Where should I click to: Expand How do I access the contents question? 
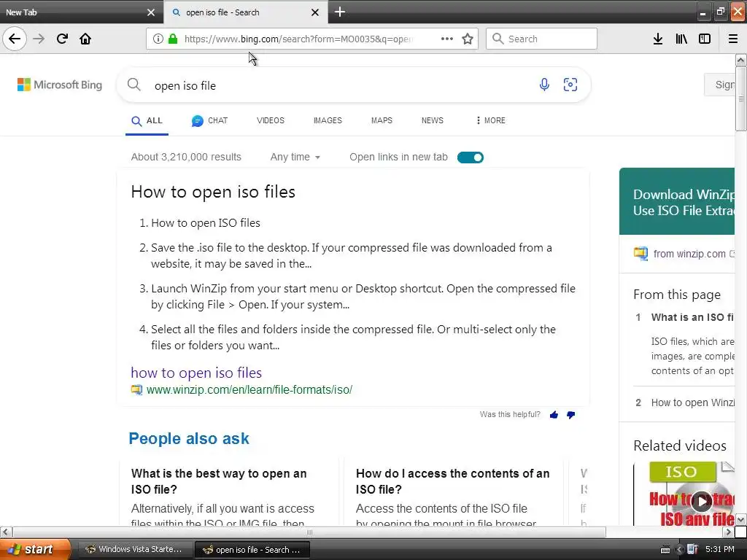(452, 481)
